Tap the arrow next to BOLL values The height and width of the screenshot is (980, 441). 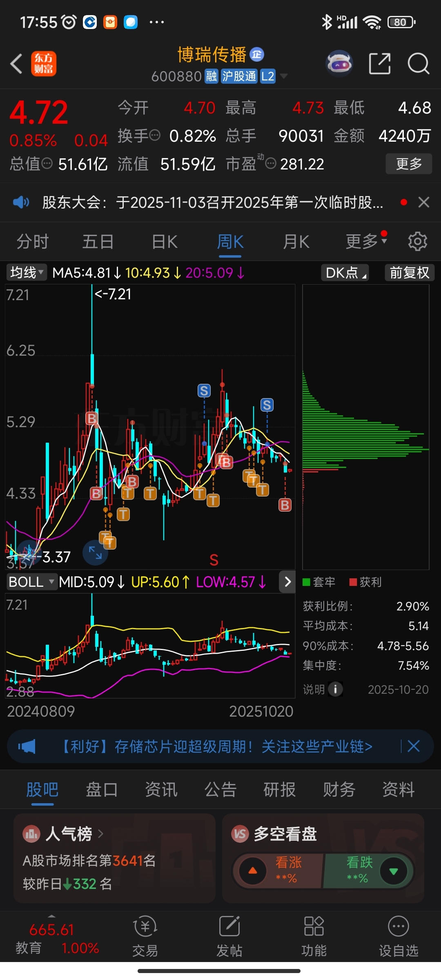coord(287,582)
